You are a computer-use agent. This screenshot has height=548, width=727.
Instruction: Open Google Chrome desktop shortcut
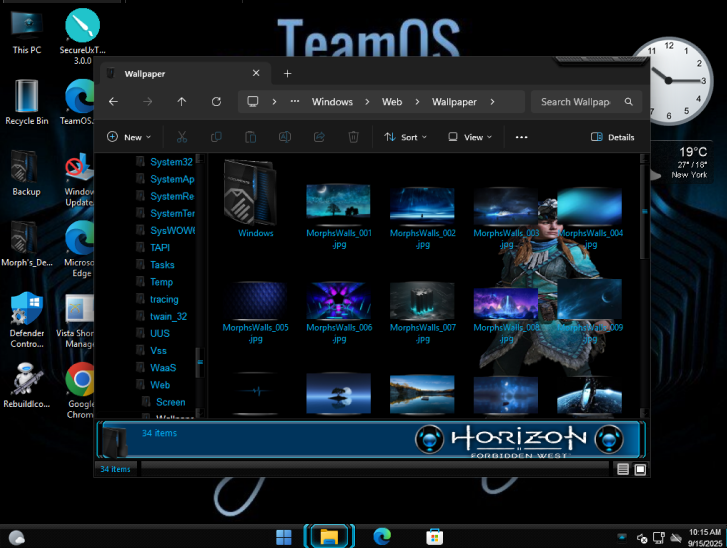(80, 390)
